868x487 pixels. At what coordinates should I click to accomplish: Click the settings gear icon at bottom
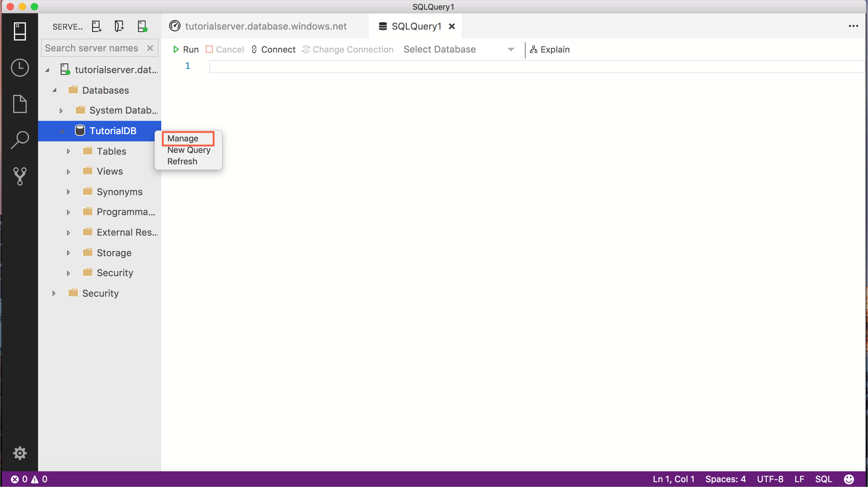20,454
